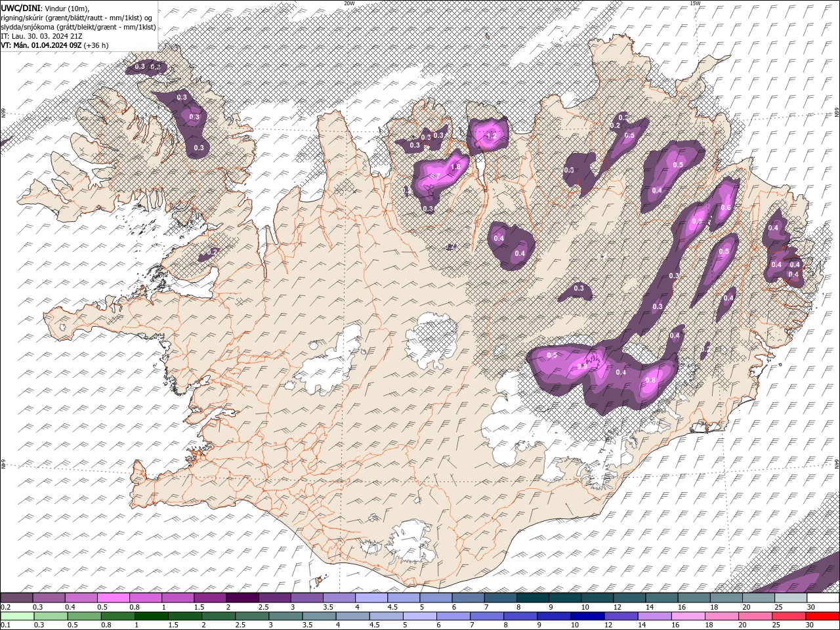
Task: Pick the snow scale swatch between 1 and 1.5
Action: (178, 597)
